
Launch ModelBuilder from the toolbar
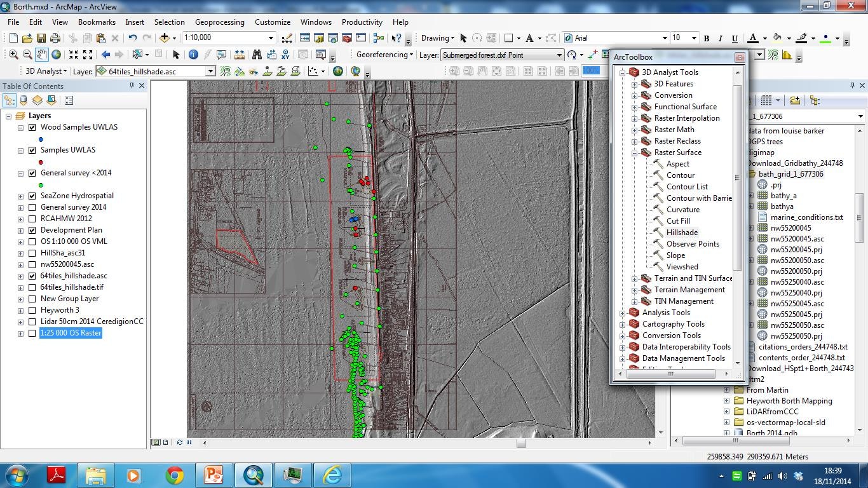pos(379,38)
